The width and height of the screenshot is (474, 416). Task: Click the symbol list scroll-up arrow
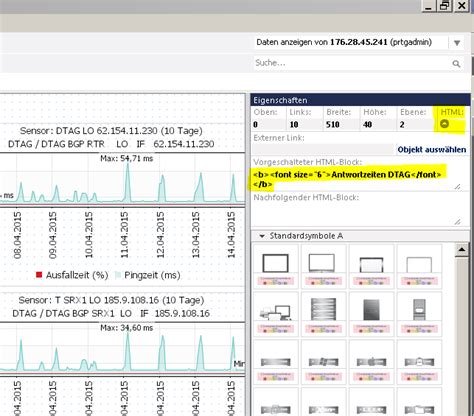[462, 250]
